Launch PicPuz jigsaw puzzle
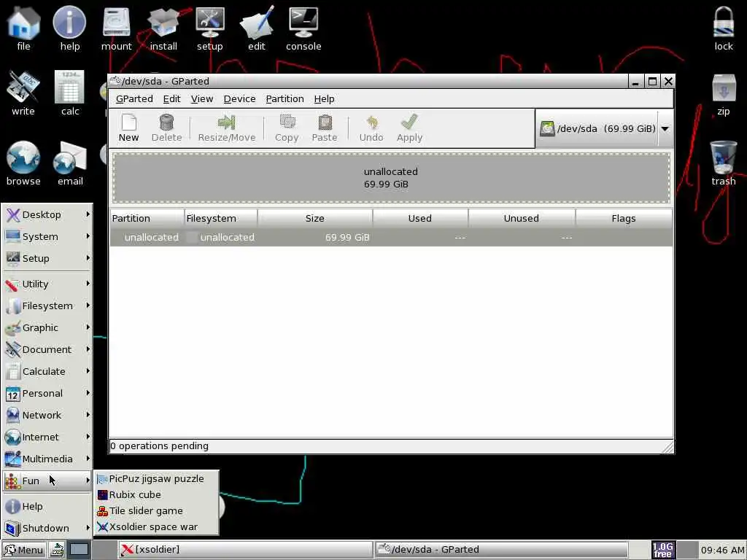 (x=156, y=479)
